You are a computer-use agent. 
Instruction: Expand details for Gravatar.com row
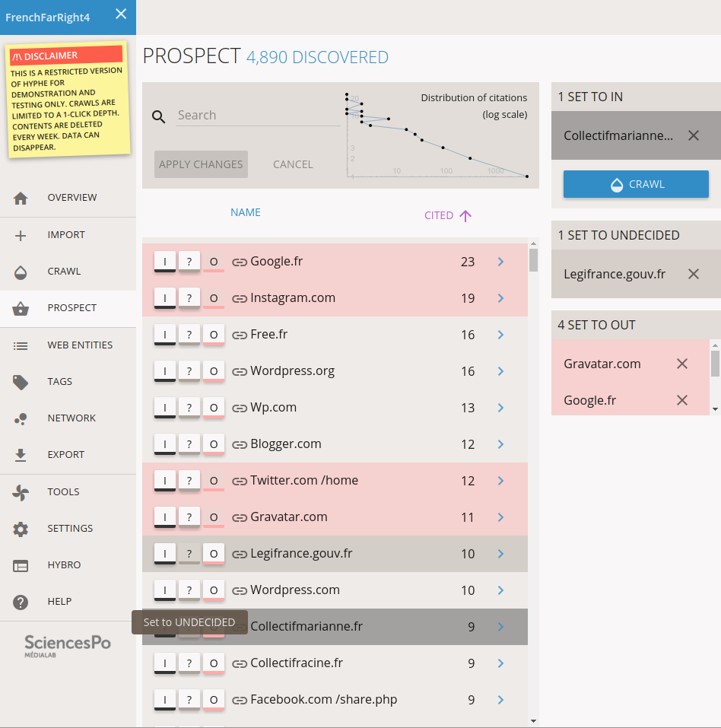(500, 517)
